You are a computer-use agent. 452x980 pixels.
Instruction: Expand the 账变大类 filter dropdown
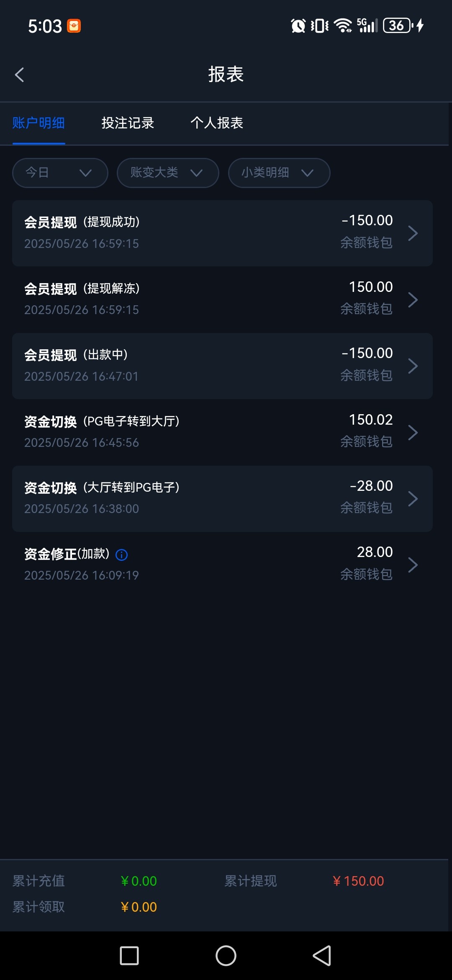click(x=168, y=173)
